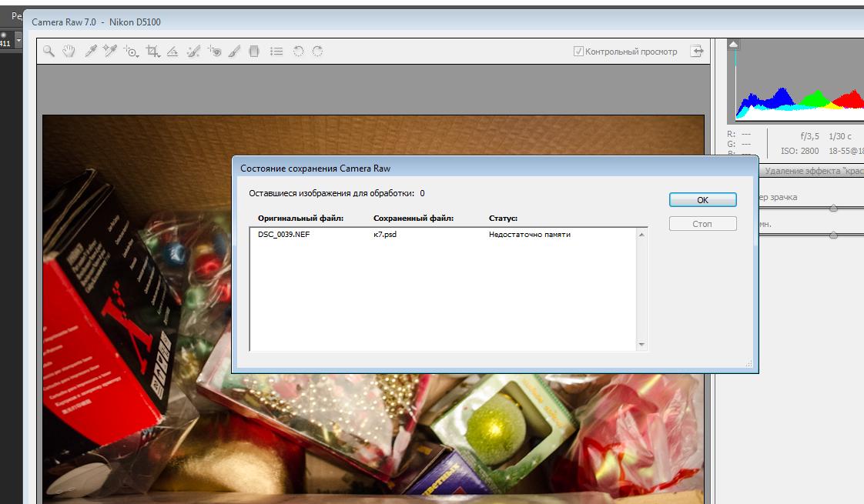The image size is (864, 504).
Task: Toggle shadow clipping warning in histogram
Action: coord(734,45)
